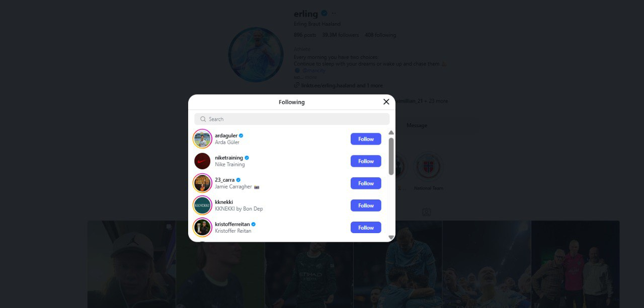Follow kknekki
The image size is (644, 308).
coord(366,206)
